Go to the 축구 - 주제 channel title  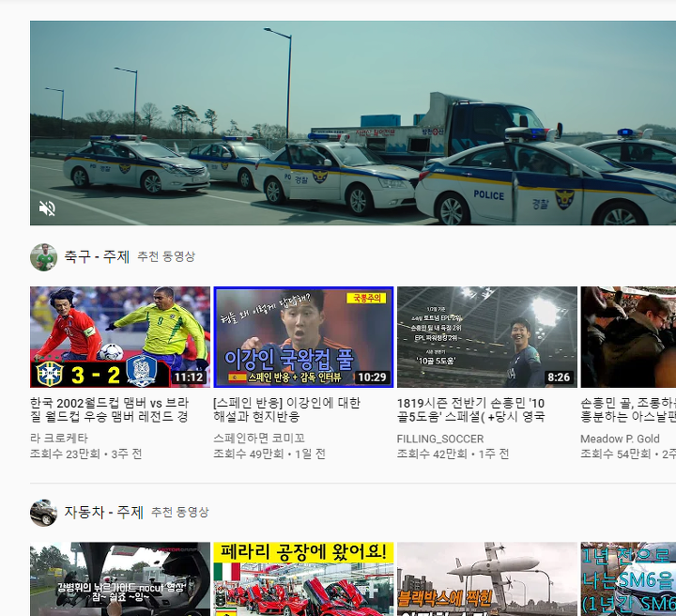click(x=97, y=257)
